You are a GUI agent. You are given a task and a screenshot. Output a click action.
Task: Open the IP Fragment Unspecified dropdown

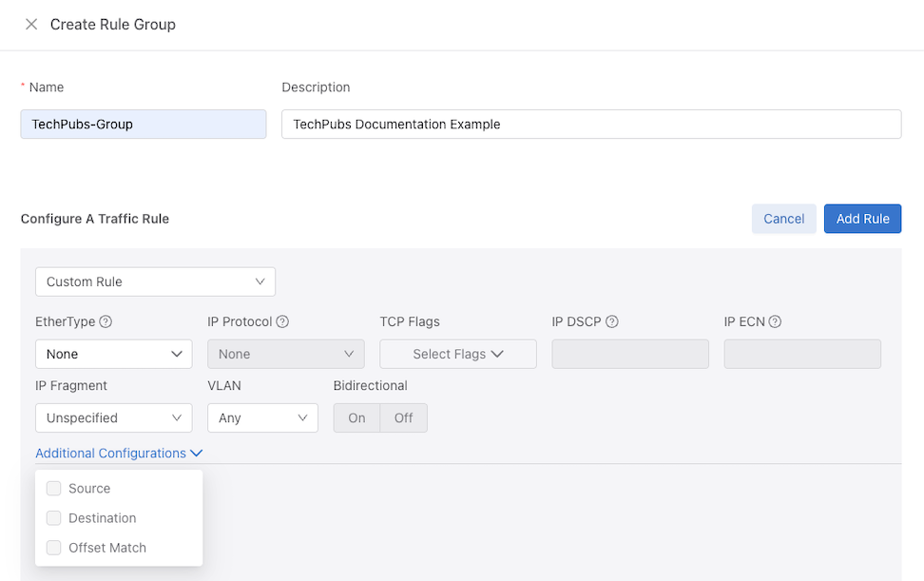tap(114, 417)
